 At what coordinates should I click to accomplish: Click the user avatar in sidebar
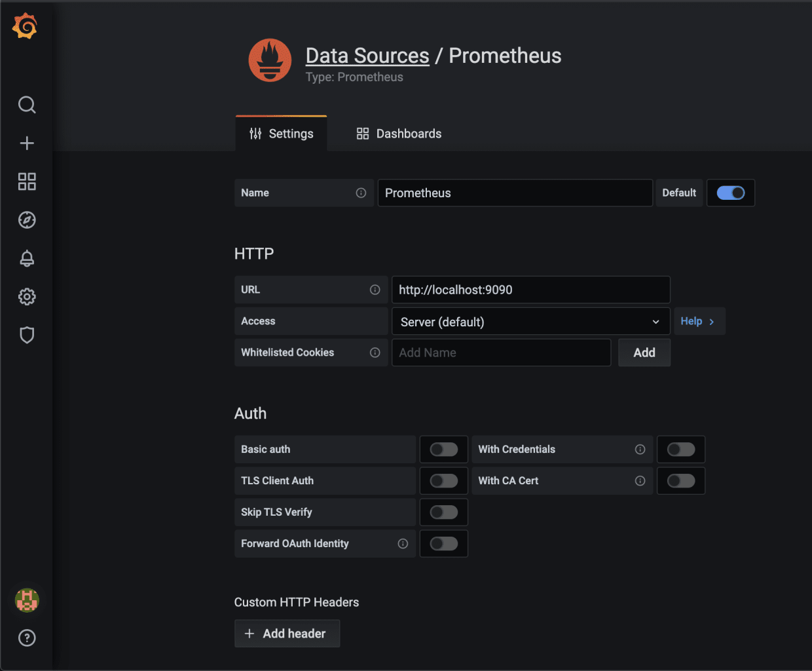(27, 600)
